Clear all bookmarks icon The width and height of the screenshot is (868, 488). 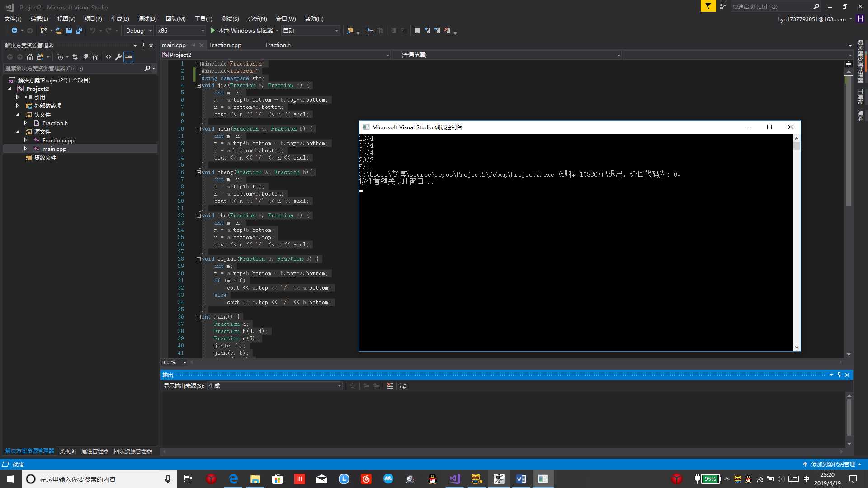click(x=447, y=31)
